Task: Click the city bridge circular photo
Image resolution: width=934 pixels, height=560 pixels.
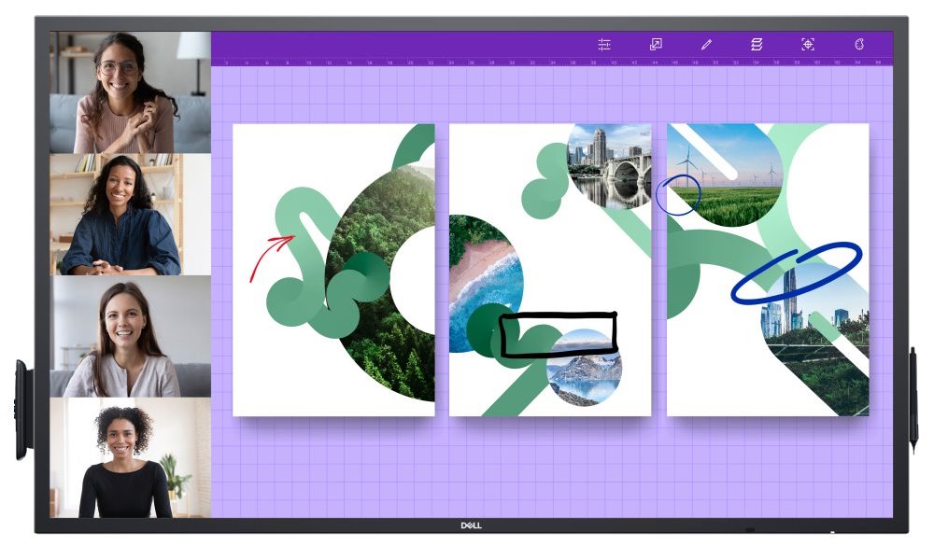Action: 610,166
